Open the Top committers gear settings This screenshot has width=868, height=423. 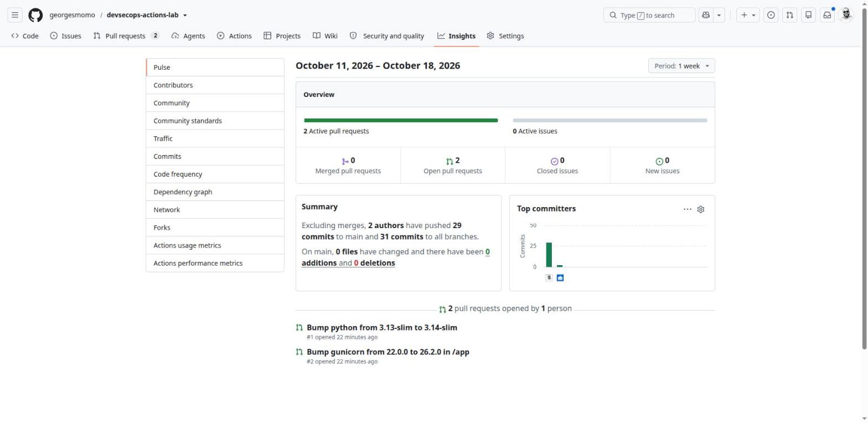(x=701, y=209)
